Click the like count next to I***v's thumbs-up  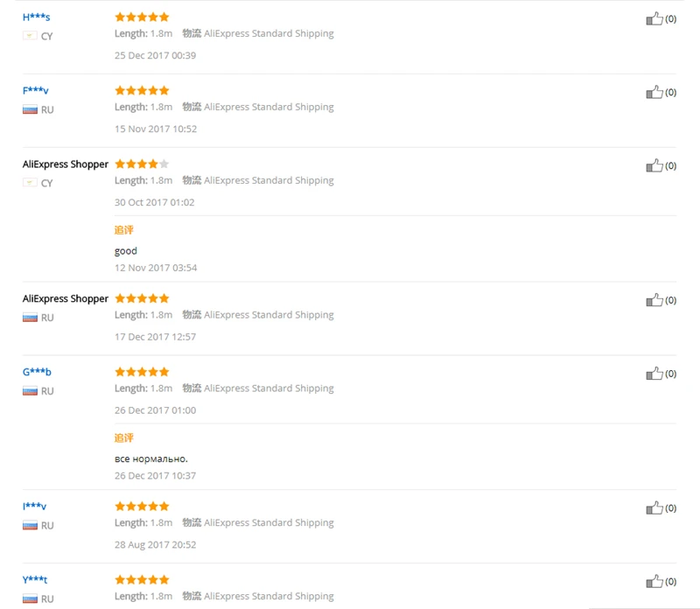671,508
